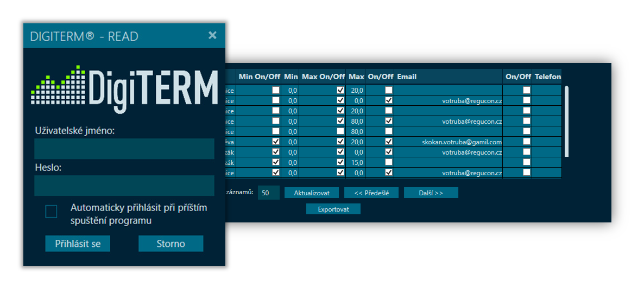The width and height of the screenshot is (644, 300).
Task: Focus the Heslo password field
Action: [x=124, y=186]
